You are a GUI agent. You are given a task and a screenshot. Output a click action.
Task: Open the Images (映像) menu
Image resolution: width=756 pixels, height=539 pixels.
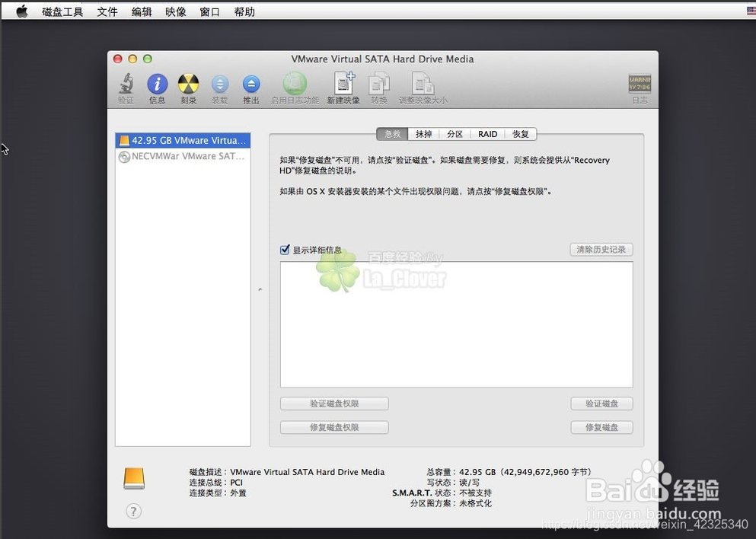tap(176, 11)
